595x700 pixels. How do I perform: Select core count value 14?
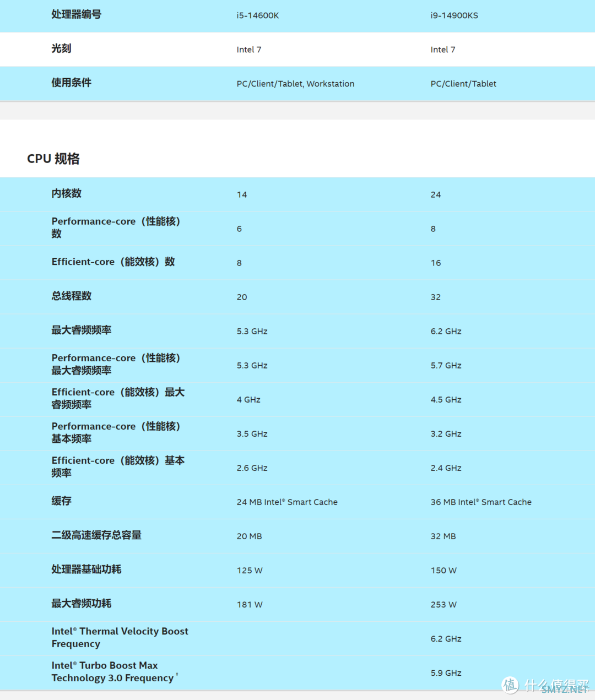(x=242, y=194)
